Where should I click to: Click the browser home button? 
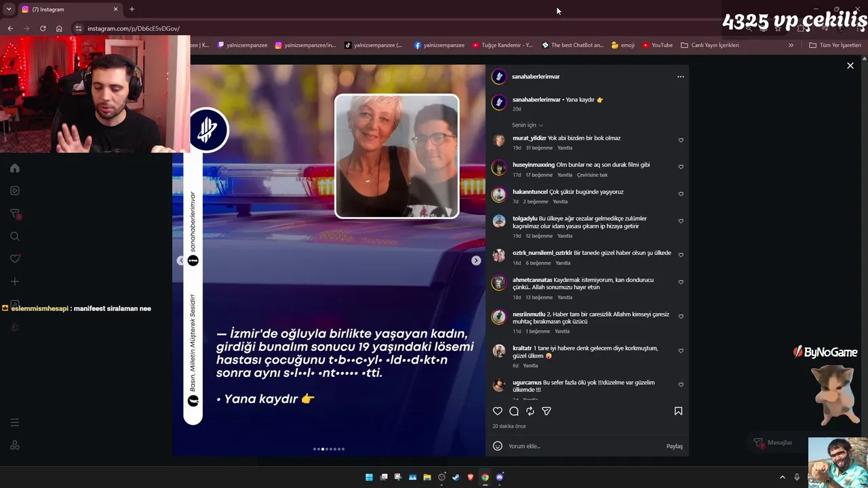point(59,28)
